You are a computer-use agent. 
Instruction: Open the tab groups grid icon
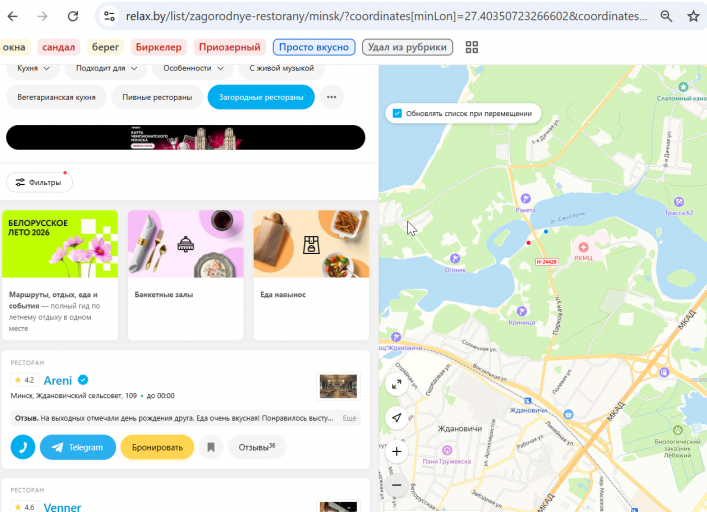472,47
